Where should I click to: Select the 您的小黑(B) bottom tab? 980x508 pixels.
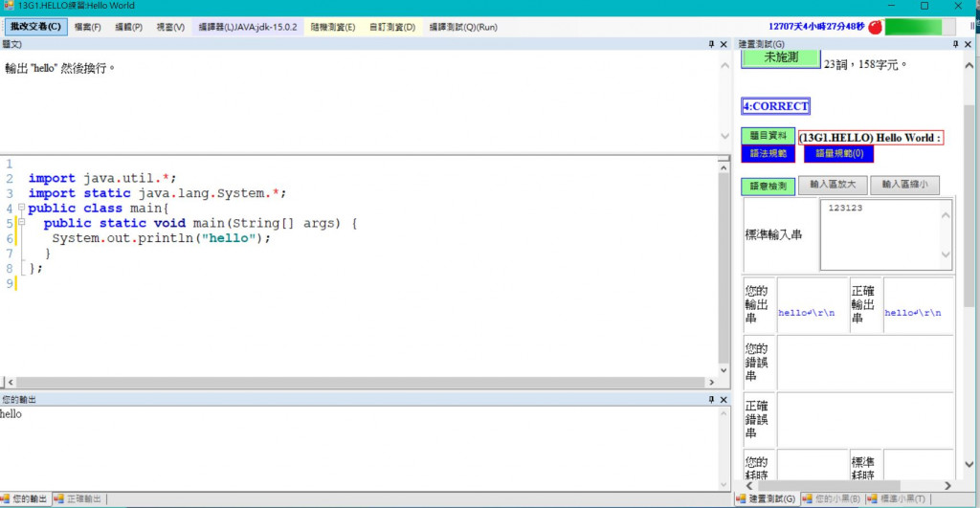pyautogui.click(x=832, y=498)
